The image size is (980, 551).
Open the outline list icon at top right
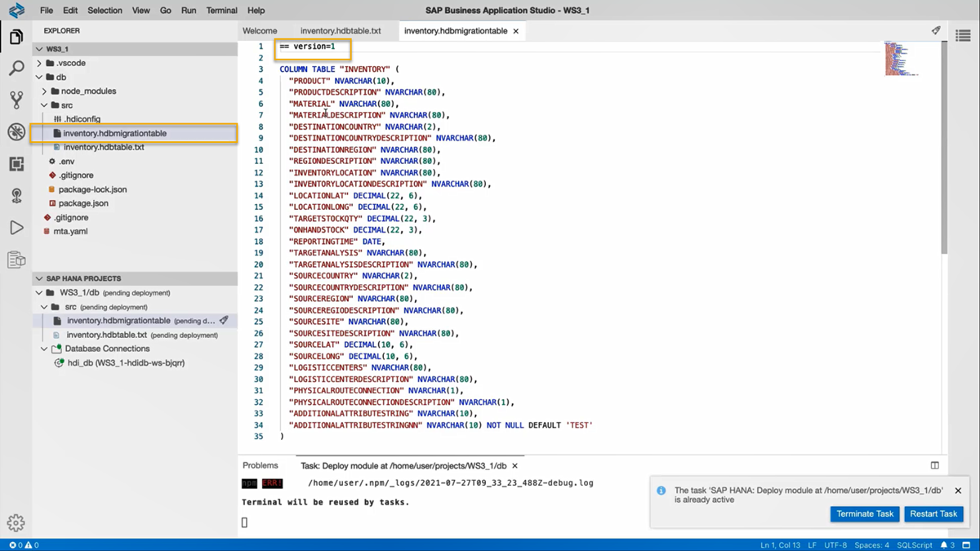pyautogui.click(x=964, y=35)
